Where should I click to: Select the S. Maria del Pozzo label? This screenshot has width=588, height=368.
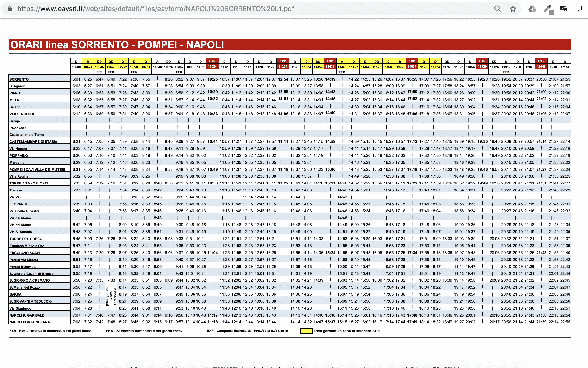(x=25, y=287)
